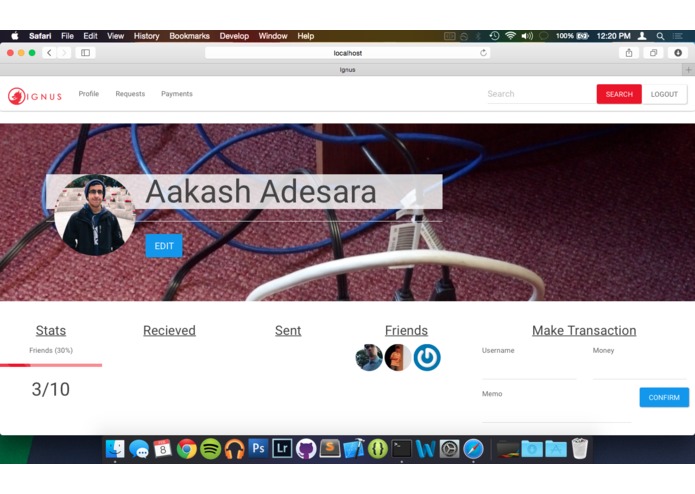This screenshot has height=494, width=695.
Task: Open Photoshop from the dock
Action: (x=258, y=449)
